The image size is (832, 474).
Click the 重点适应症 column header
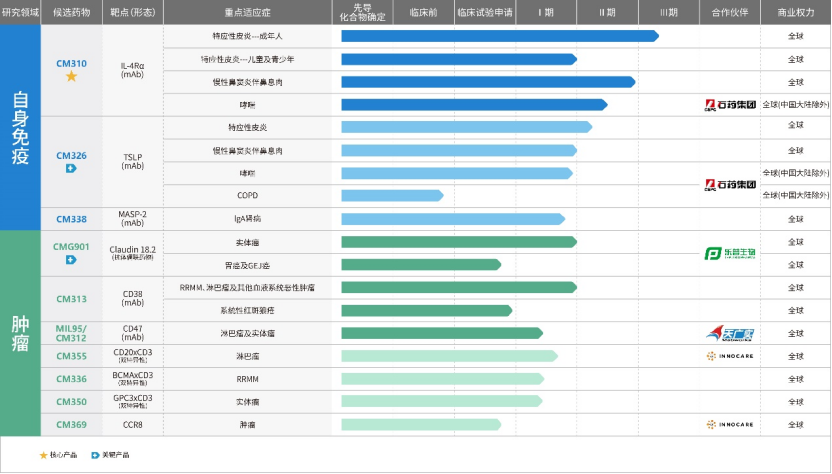[x=248, y=12]
